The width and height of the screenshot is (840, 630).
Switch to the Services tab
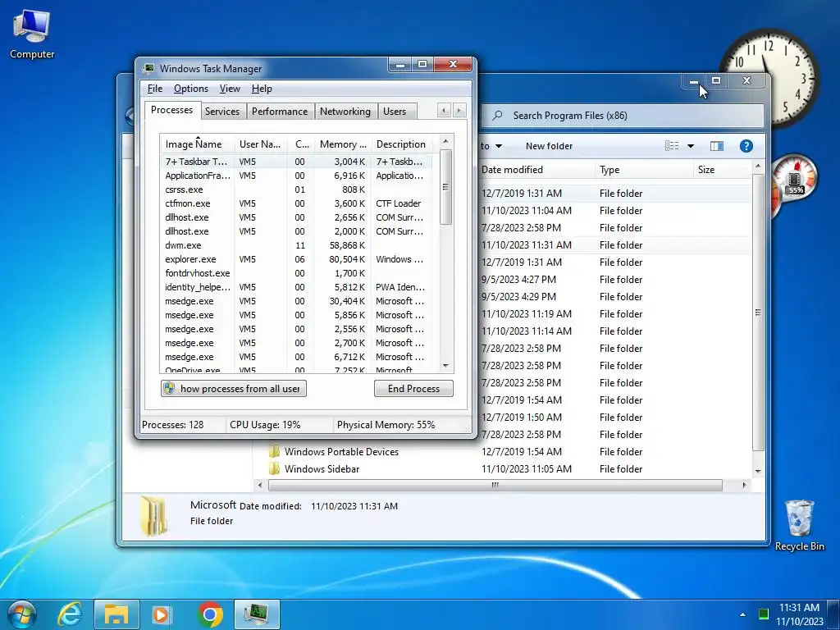coord(222,111)
